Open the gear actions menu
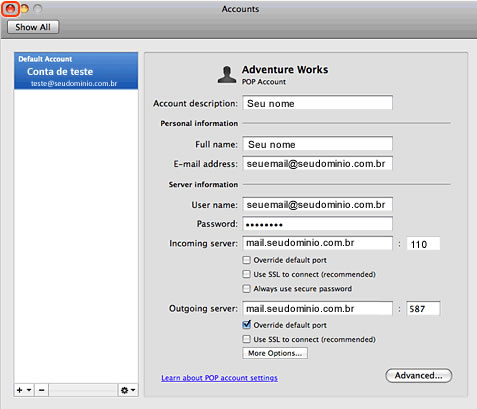This screenshot has width=477, height=409. [128, 390]
